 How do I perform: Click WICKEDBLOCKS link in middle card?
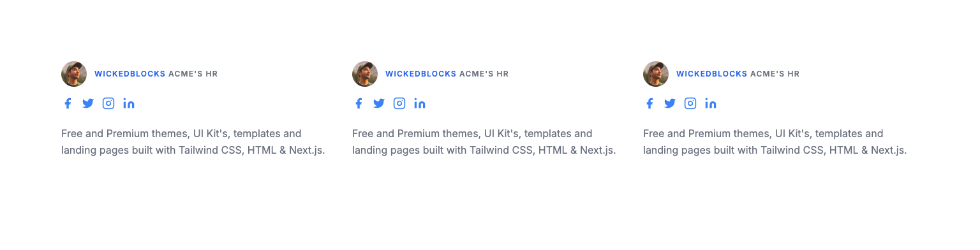click(421, 74)
